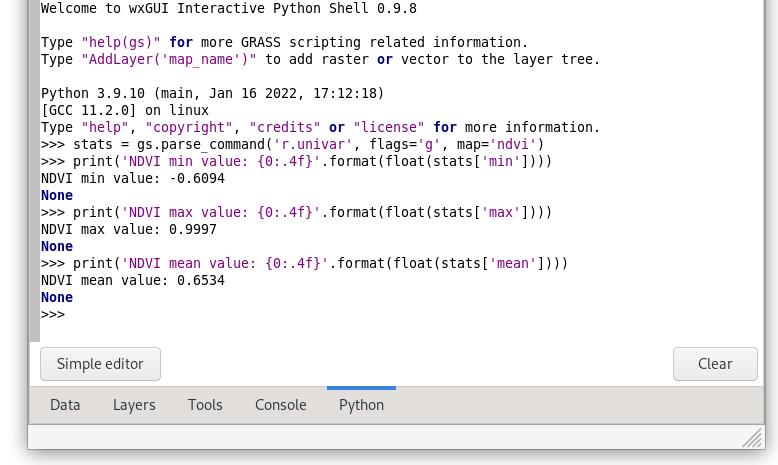This screenshot has width=778, height=465.
Task: Switch to the Layers tab
Action: (134, 405)
